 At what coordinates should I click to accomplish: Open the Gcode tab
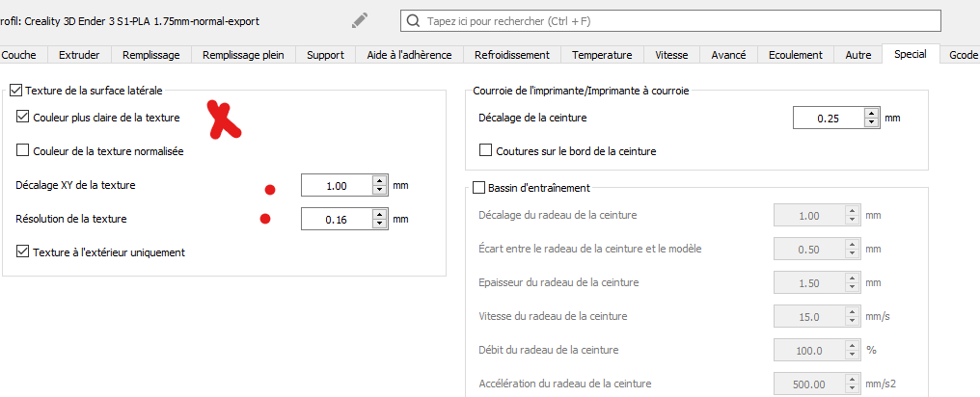tap(963, 55)
